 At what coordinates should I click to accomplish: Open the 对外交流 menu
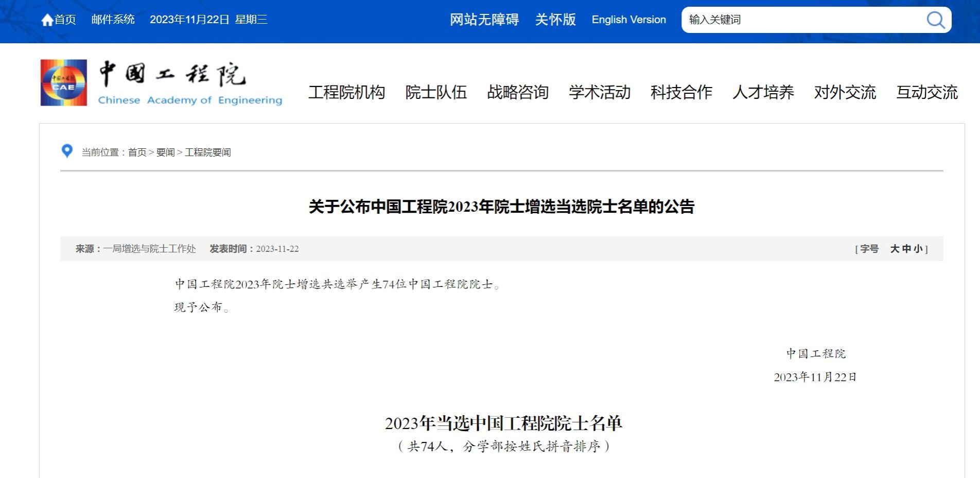[x=845, y=92]
